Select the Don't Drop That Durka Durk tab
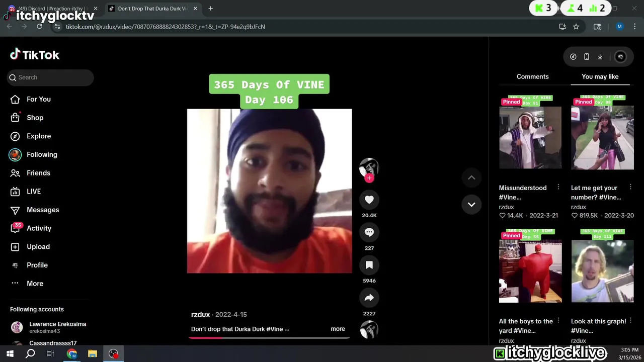 pos(152,9)
